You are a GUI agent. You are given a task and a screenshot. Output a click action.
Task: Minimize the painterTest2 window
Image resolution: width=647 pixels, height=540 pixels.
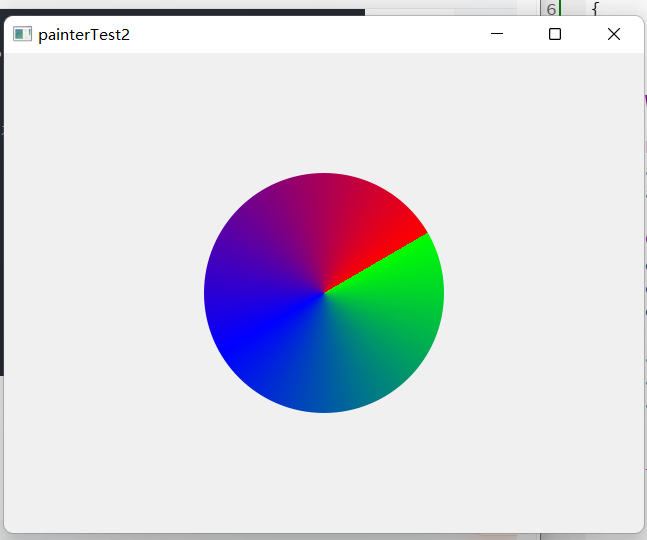[497, 34]
